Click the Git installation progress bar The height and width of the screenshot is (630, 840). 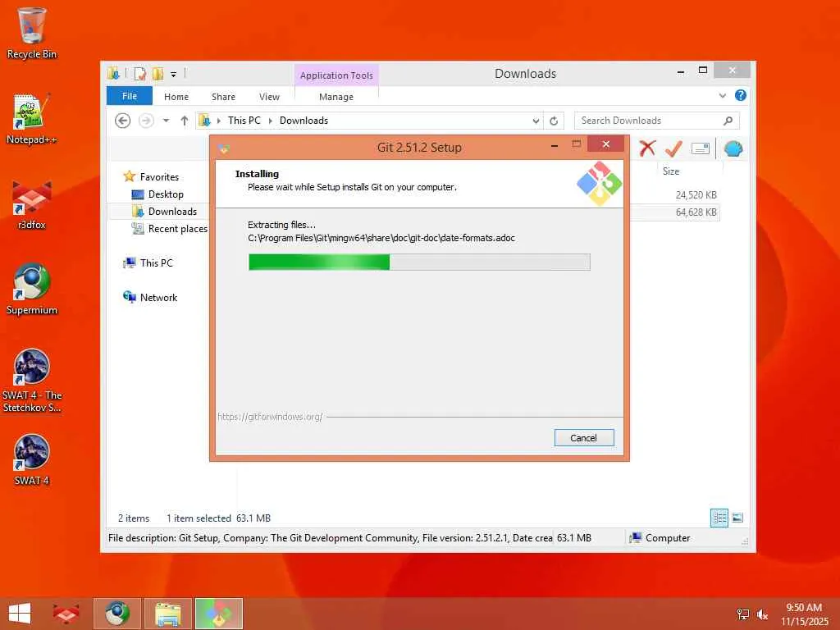[419, 262]
